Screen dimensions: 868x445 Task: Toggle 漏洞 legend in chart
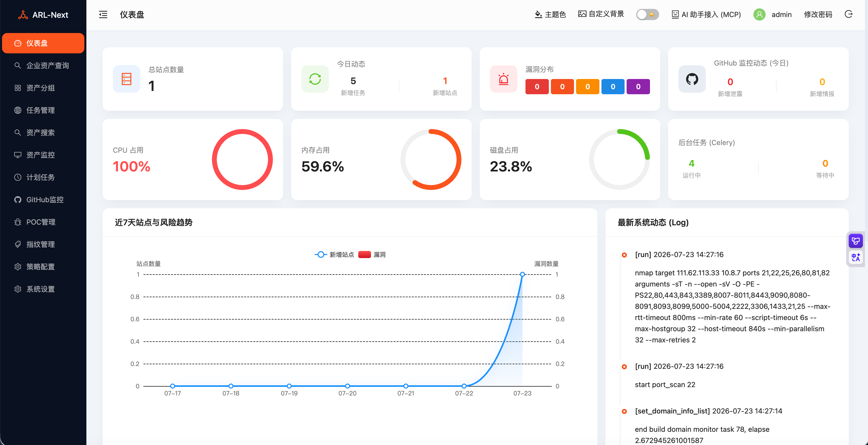click(x=372, y=255)
